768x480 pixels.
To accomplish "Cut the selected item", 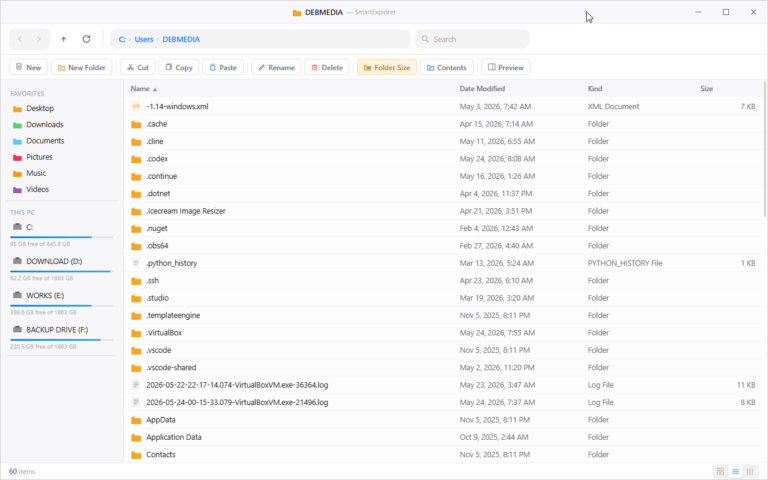I will pyautogui.click(x=138, y=68).
